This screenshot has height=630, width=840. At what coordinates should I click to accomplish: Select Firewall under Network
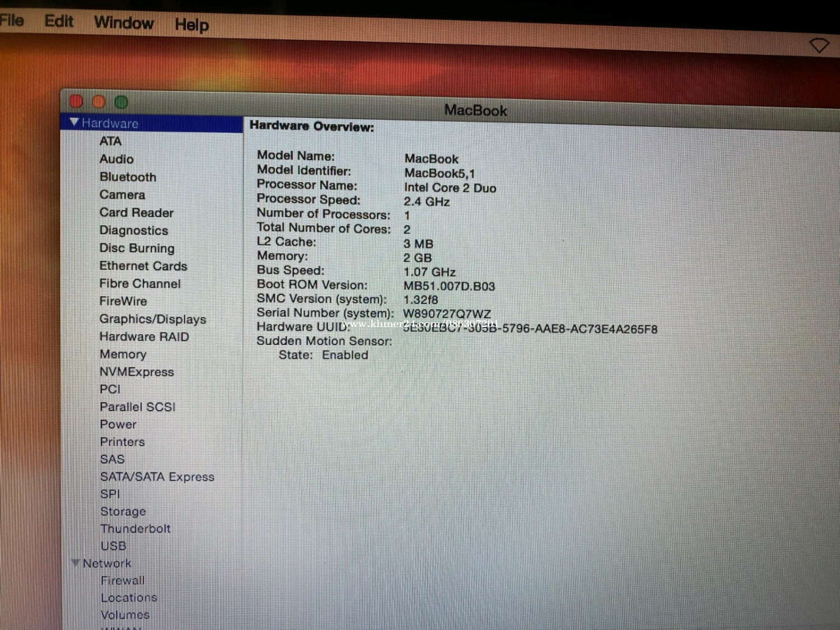(x=123, y=581)
